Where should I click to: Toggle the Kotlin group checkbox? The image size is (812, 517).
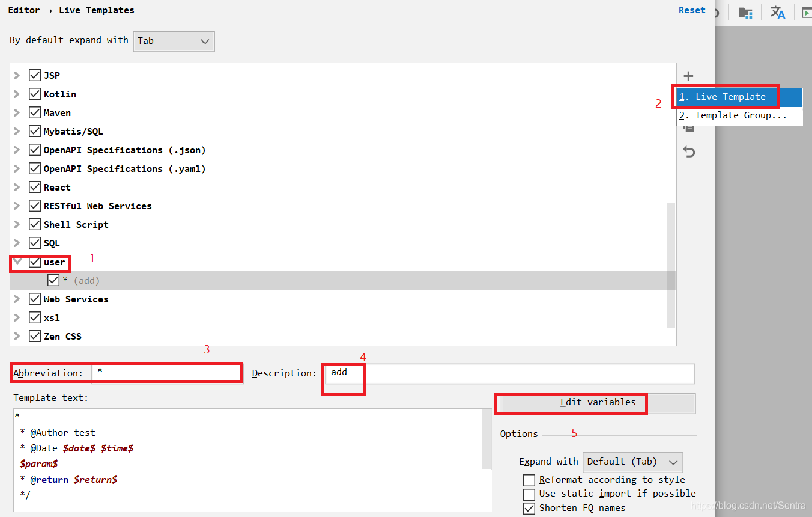point(35,94)
